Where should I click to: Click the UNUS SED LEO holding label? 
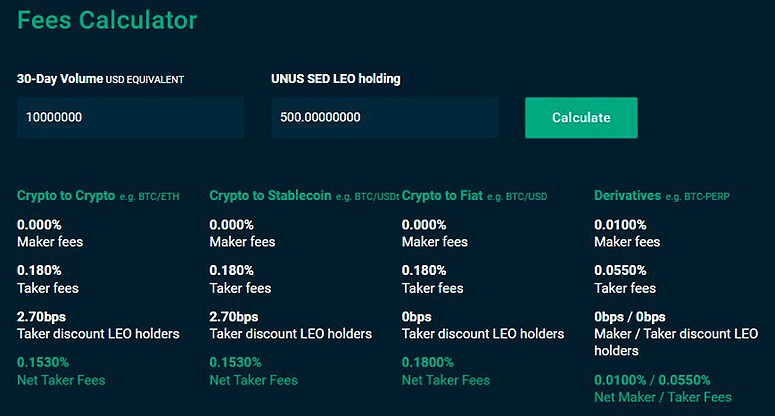(342, 78)
